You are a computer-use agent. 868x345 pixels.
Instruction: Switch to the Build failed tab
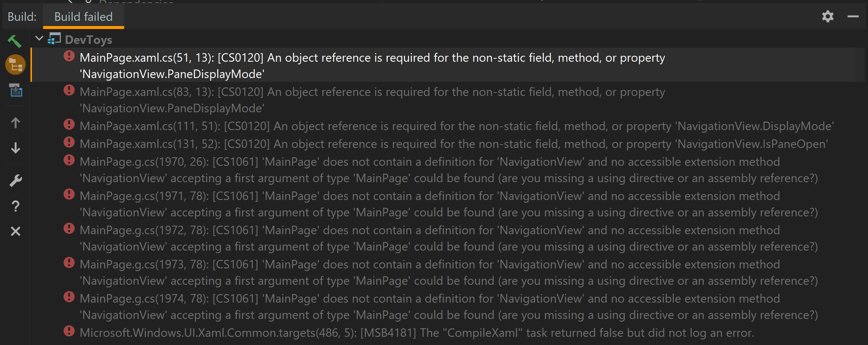[83, 16]
